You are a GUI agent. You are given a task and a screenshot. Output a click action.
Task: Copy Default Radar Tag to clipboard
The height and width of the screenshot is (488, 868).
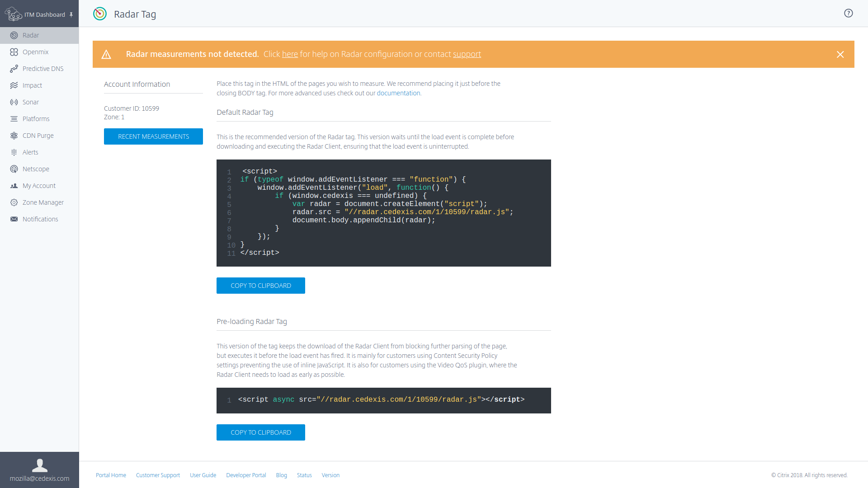[260, 286]
